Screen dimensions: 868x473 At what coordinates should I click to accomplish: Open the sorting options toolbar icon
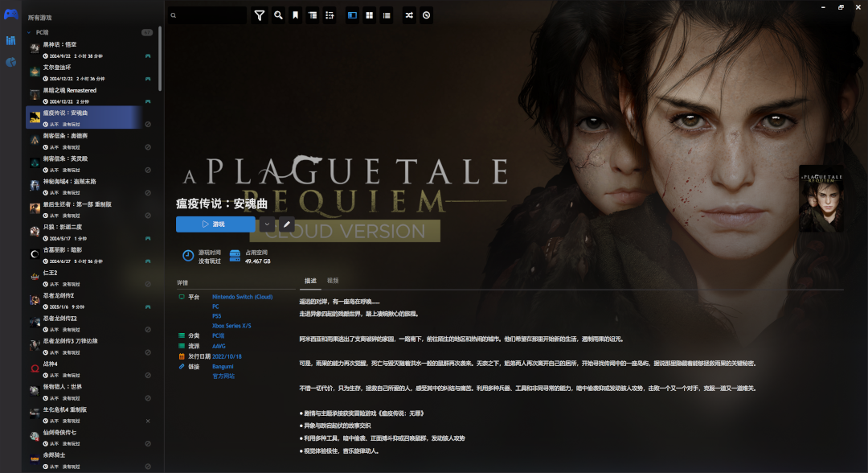tap(330, 15)
